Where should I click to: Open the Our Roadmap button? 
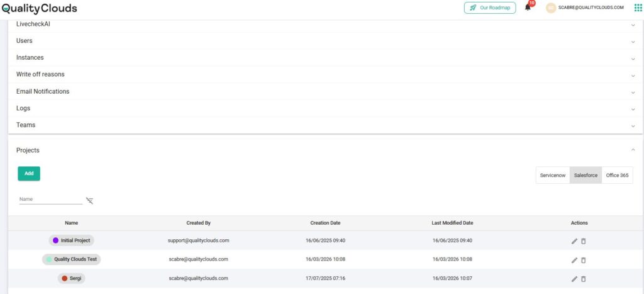(x=490, y=8)
